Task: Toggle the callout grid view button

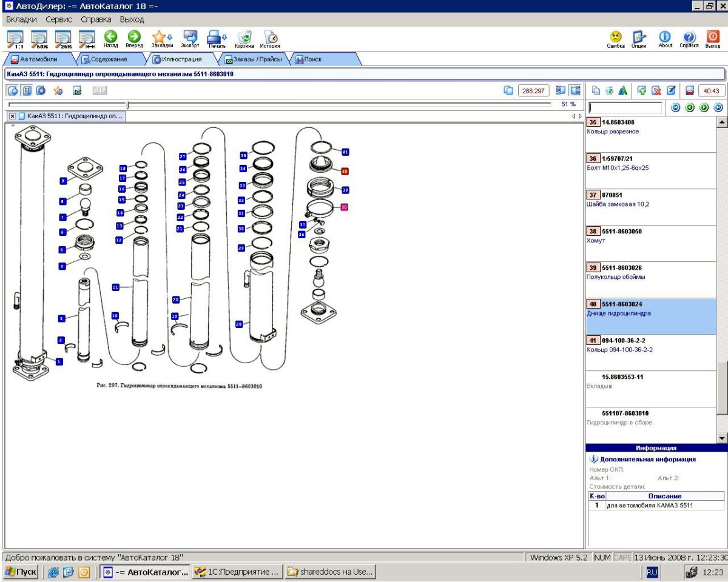Action: [x=27, y=90]
